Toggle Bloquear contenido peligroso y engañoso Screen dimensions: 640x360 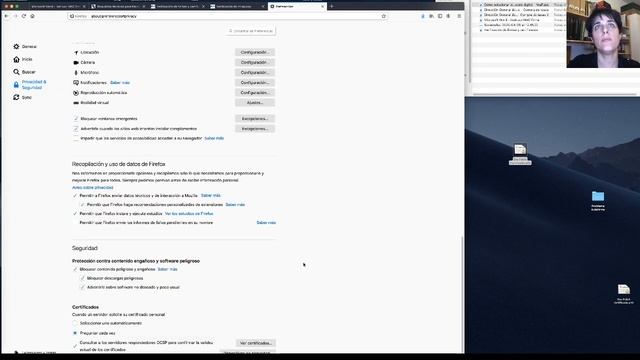point(75,269)
